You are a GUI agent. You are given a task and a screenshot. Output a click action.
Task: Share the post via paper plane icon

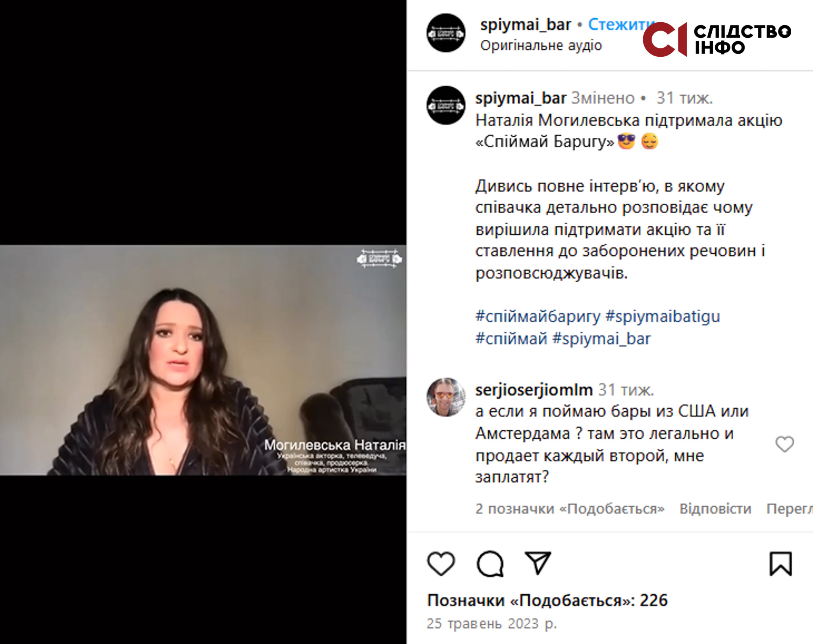538,563
